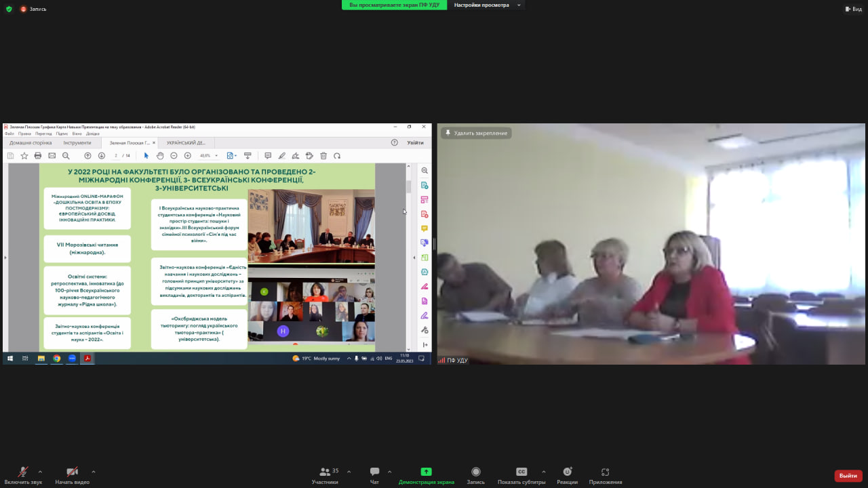Image resolution: width=868 pixels, height=488 pixels.
Task: Open the Реакции reactions menu
Action: [x=567, y=472]
